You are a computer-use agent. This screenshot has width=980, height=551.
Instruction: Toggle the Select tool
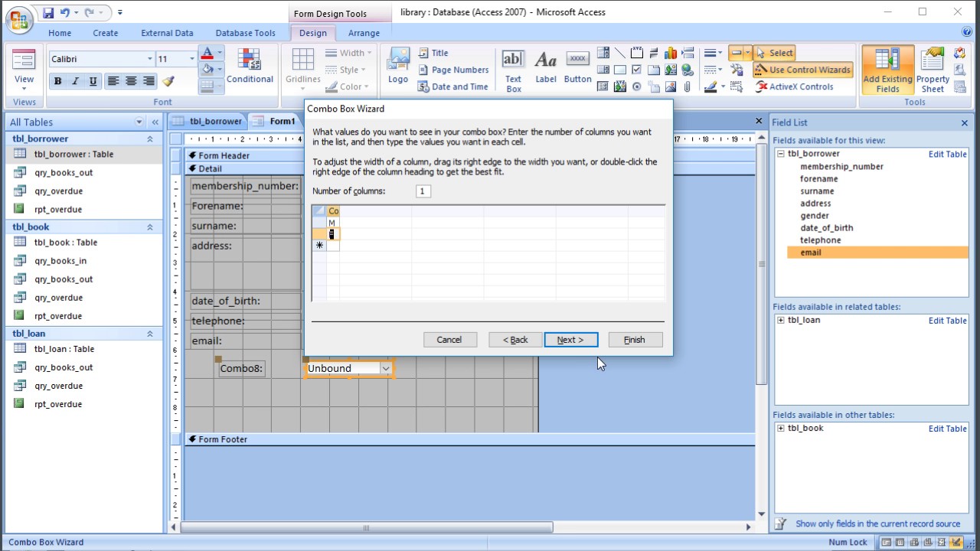775,53
